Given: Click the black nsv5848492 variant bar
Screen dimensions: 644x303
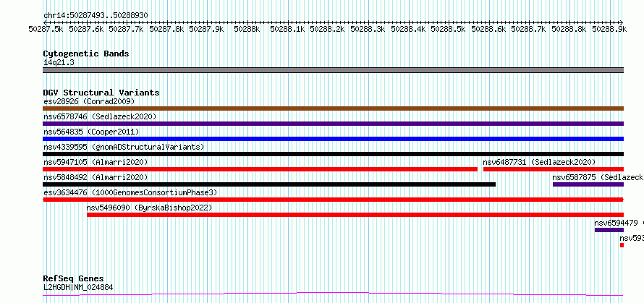Looking at the screenshot, I should pos(269,184).
